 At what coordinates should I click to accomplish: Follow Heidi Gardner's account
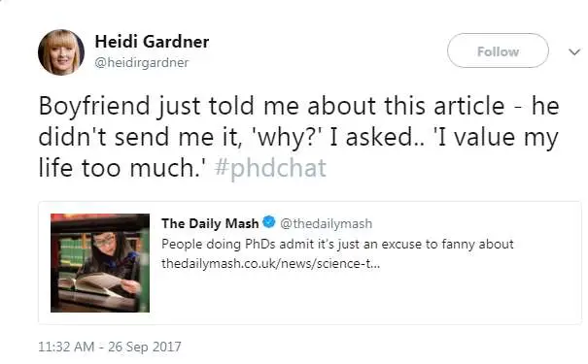pos(498,50)
